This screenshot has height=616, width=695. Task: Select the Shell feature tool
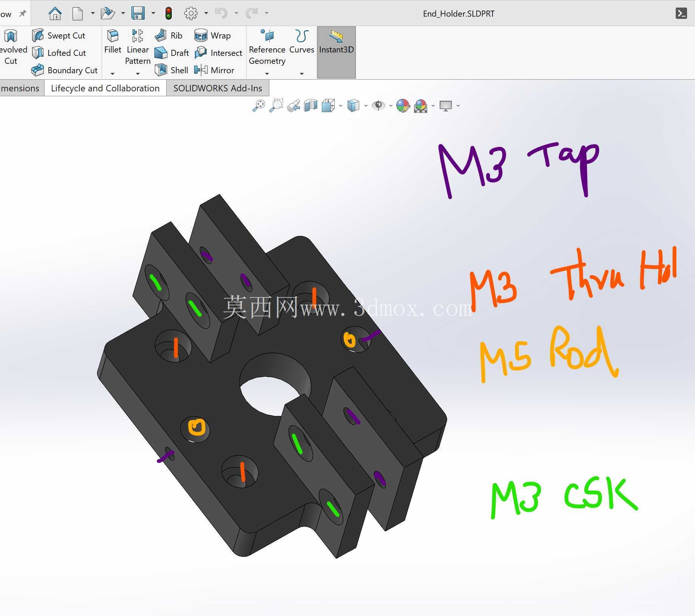171,70
